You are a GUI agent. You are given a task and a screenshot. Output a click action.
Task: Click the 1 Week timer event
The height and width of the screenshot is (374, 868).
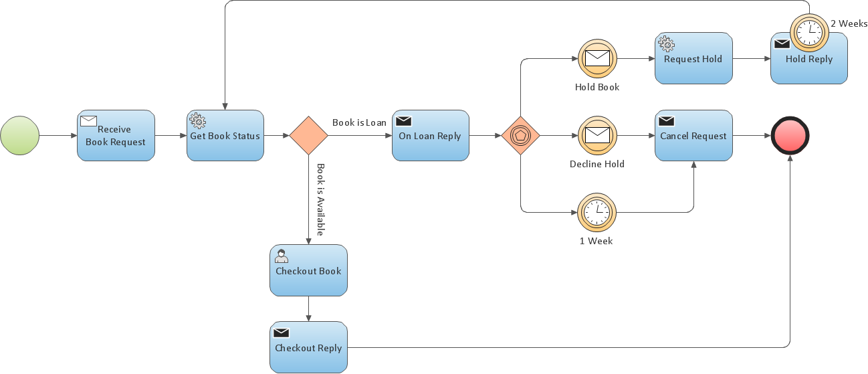596,213
